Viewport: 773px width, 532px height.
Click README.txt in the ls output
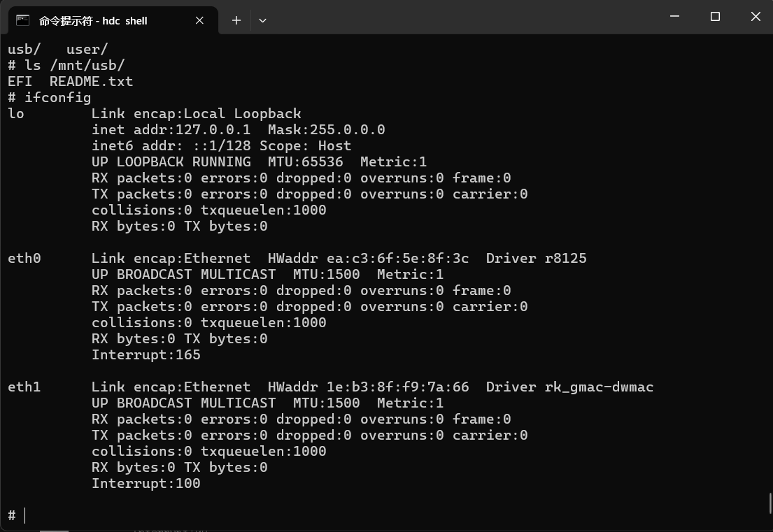click(x=91, y=82)
